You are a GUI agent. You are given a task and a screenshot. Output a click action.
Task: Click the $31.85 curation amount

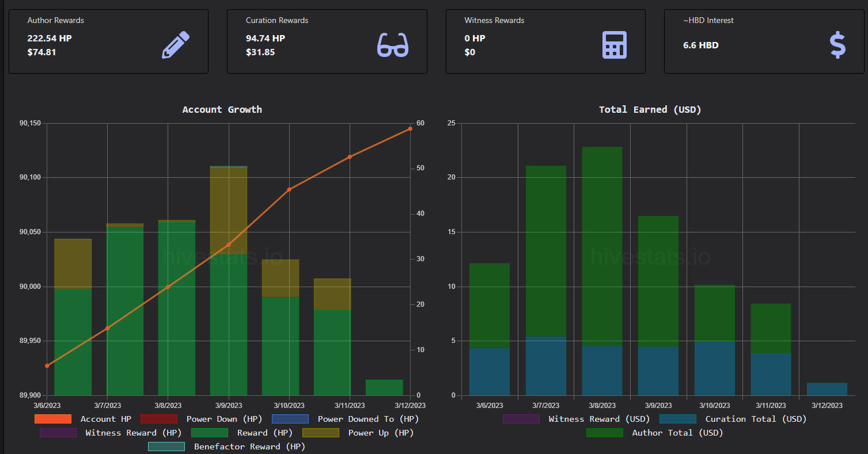point(260,52)
